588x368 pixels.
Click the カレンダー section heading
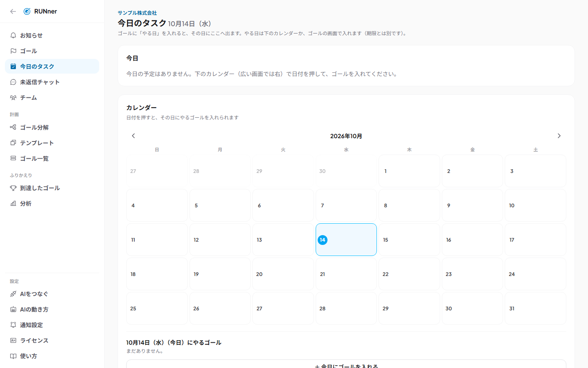(141, 108)
